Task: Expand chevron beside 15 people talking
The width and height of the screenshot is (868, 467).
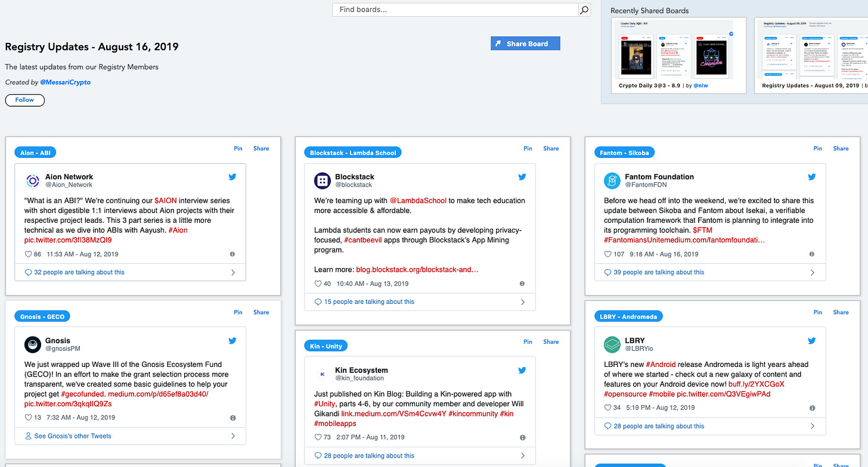Action: click(x=523, y=302)
